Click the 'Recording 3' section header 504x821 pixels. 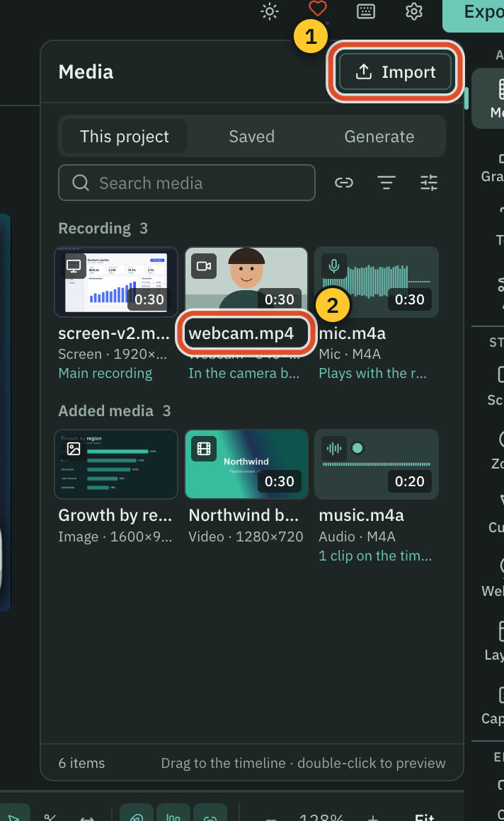pos(103,229)
